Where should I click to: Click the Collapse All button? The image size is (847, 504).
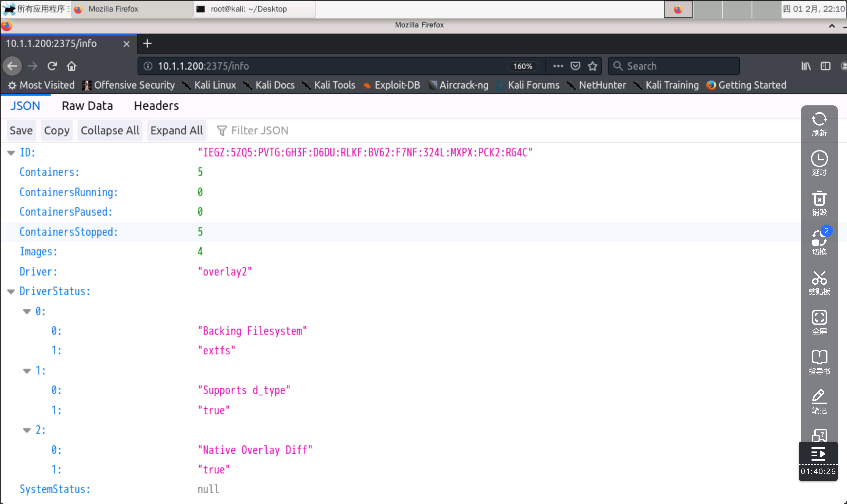coord(110,130)
